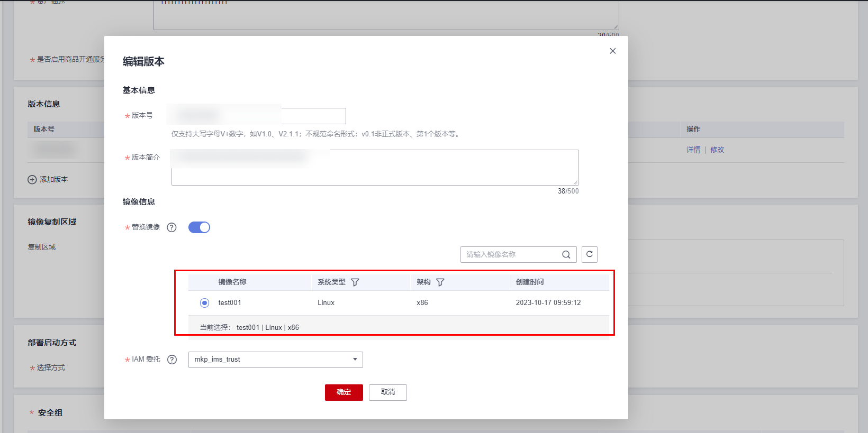Click into the 请输入镜像名称 search field
The height and width of the screenshot is (433, 868).
pos(511,255)
